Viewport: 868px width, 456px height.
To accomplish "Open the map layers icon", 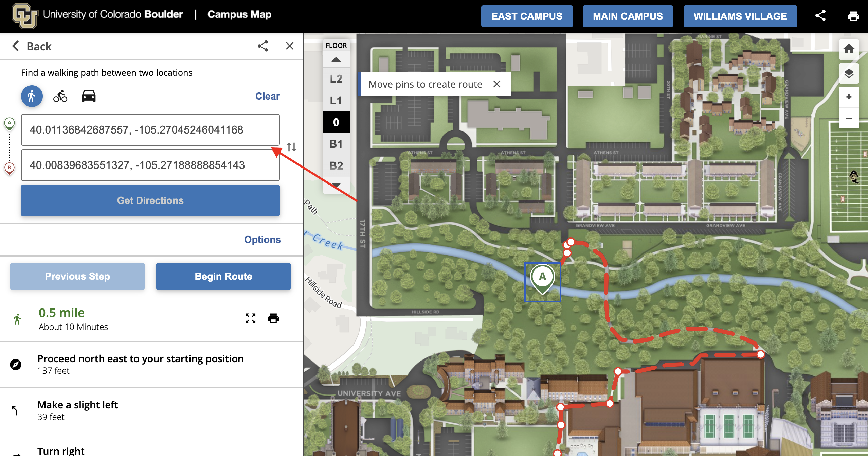I will pos(849,73).
